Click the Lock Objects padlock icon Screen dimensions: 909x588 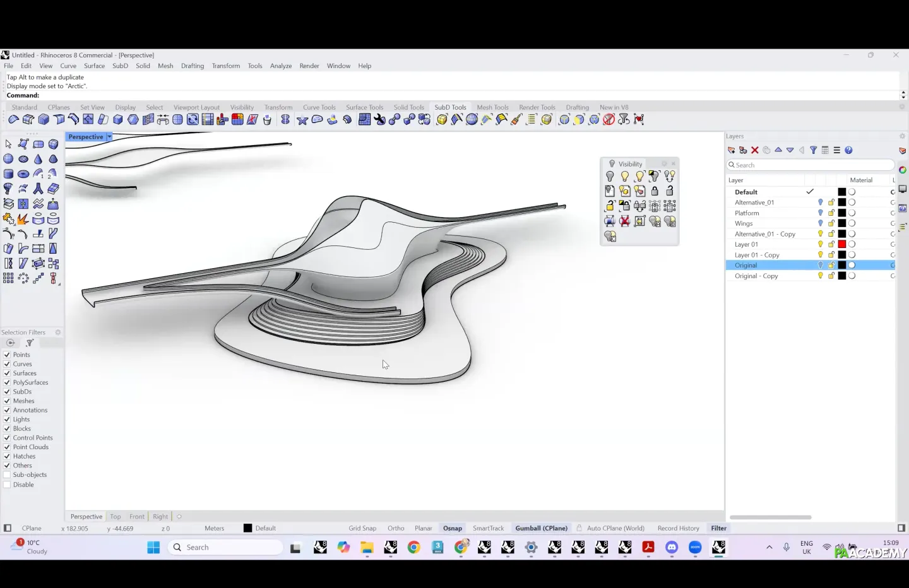(655, 191)
